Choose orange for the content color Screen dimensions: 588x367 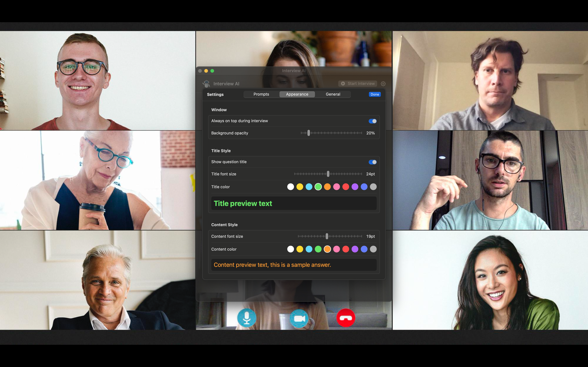pos(327,249)
